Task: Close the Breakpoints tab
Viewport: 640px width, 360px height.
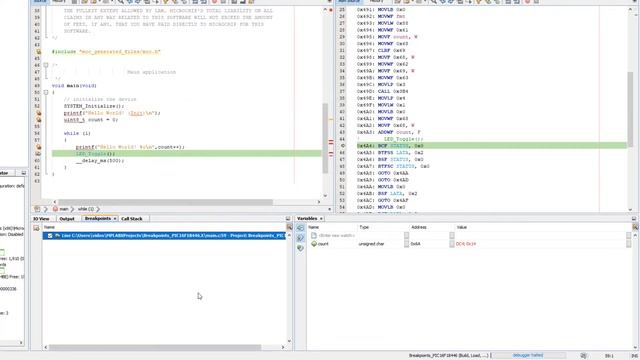Action: tap(115, 219)
